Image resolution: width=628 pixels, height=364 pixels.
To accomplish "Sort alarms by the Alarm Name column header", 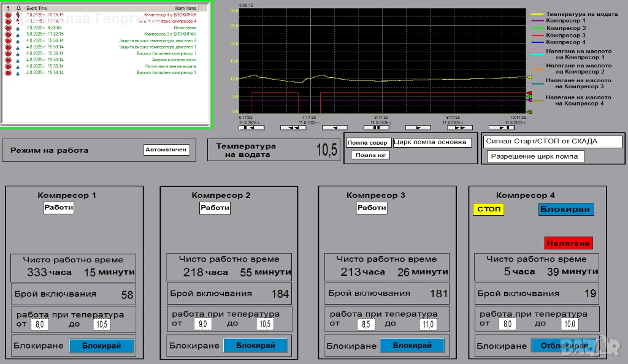I will click(186, 9).
